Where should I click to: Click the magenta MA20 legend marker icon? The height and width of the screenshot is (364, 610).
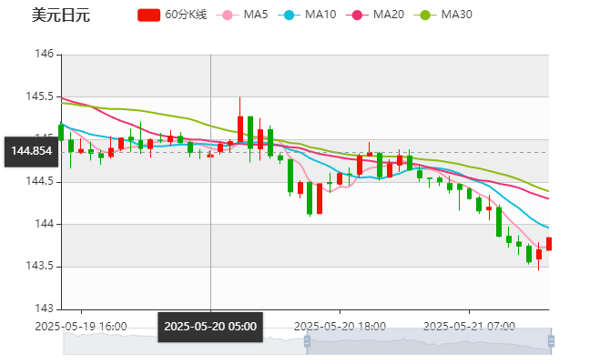pyautogui.click(x=356, y=15)
